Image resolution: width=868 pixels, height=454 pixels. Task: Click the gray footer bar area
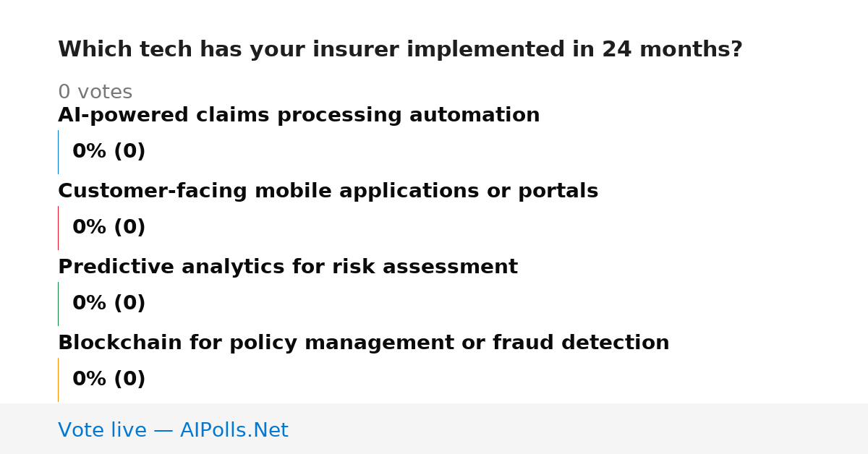point(434,429)
